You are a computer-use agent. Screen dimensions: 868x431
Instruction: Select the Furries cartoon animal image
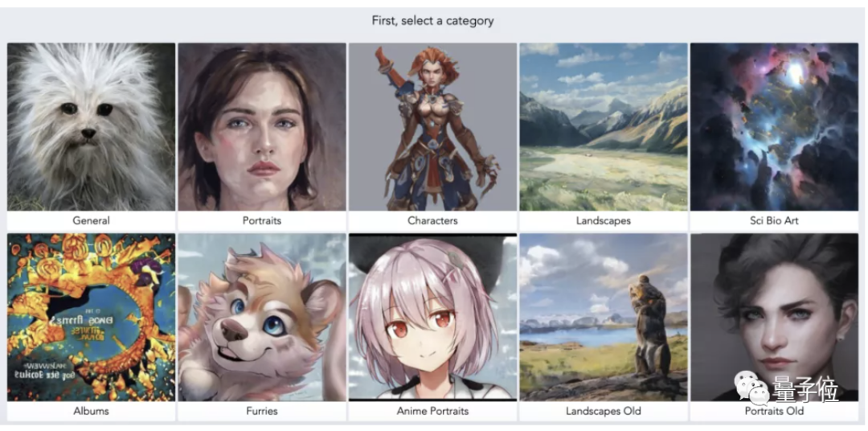tap(262, 318)
